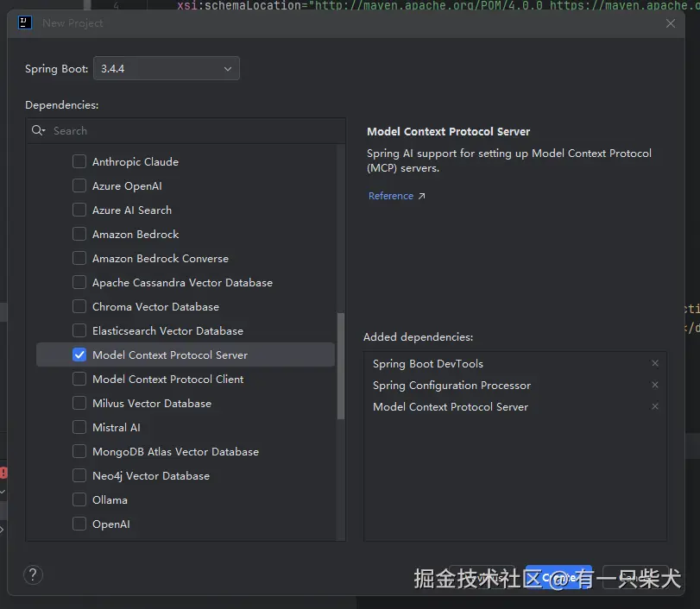Enable the Amazon Bedrock dependency

pyautogui.click(x=79, y=234)
